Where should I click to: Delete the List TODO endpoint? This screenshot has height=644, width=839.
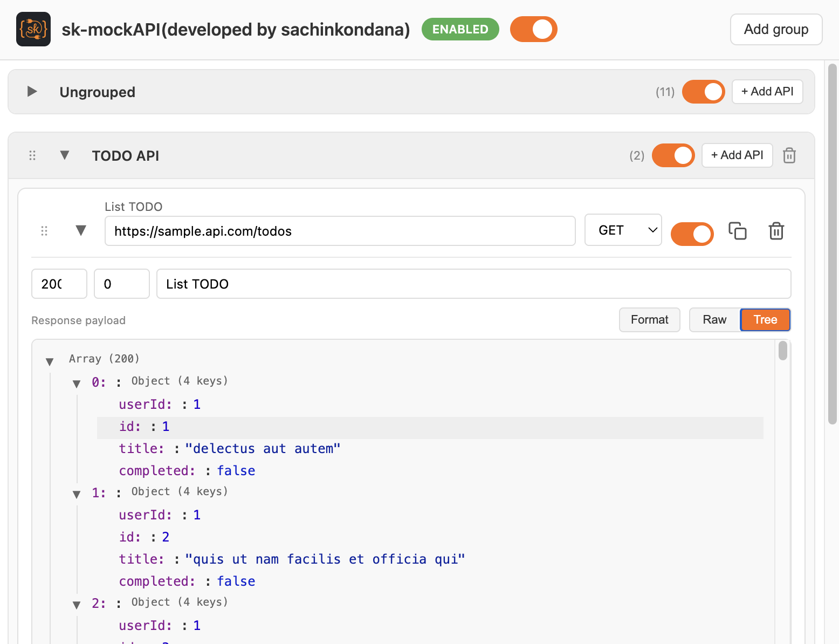tap(776, 231)
